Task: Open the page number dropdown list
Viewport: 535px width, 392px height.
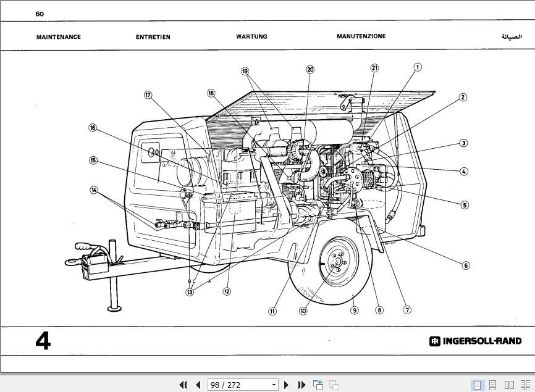Action: (274, 385)
